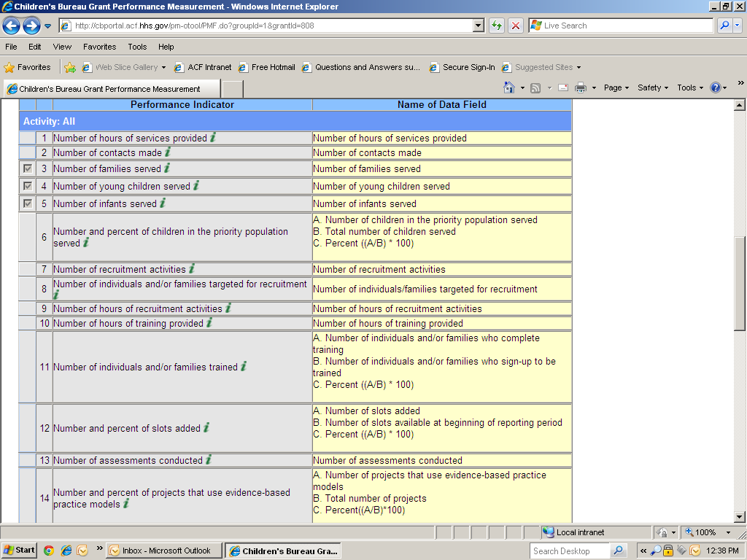Toggle checkbox for Number of young children served
747x560 pixels.
click(x=28, y=186)
